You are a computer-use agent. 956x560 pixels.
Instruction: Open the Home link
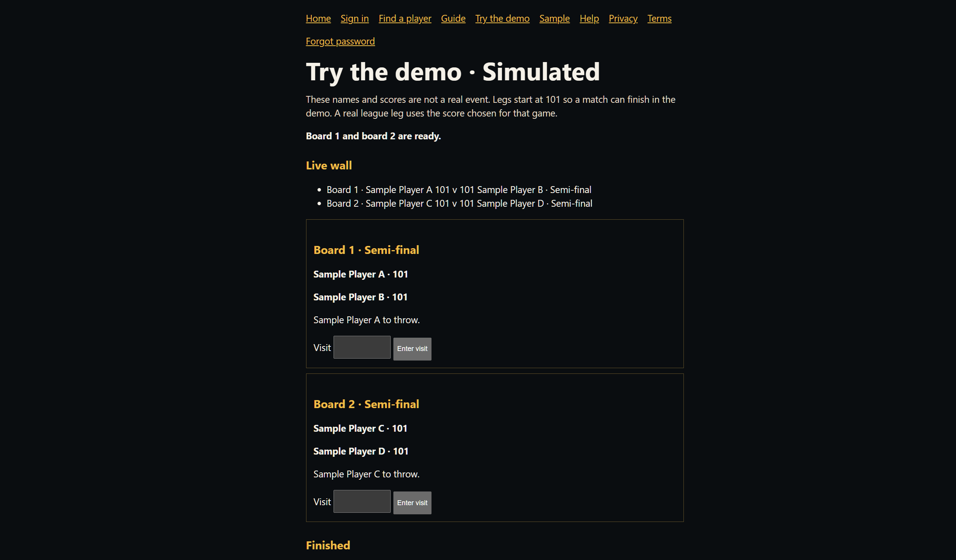[318, 18]
